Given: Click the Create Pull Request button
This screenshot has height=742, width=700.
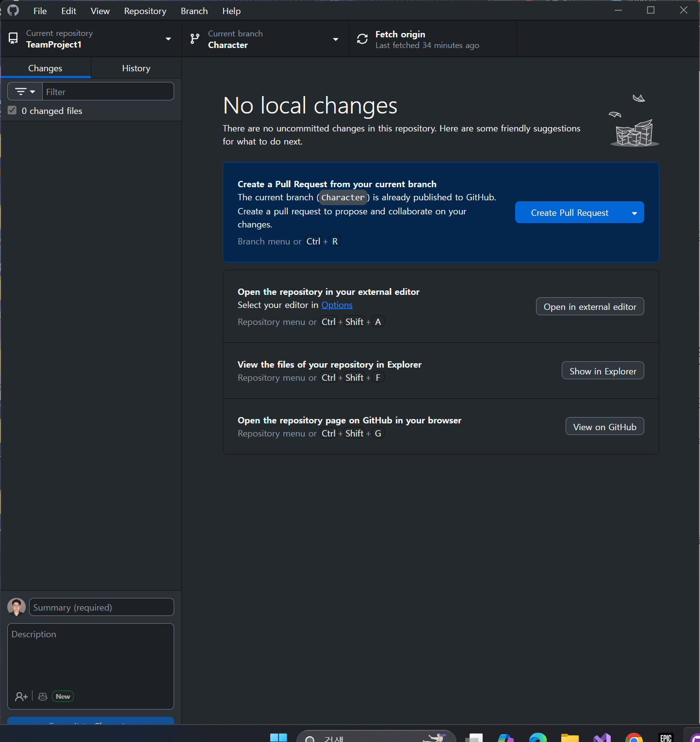Looking at the screenshot, I should tap(570, 212).
